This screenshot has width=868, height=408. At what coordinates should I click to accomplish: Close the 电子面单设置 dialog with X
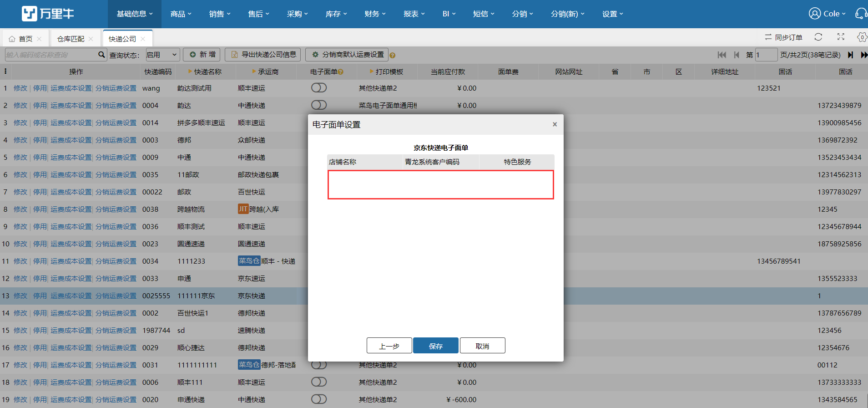(x=555, y=124)
